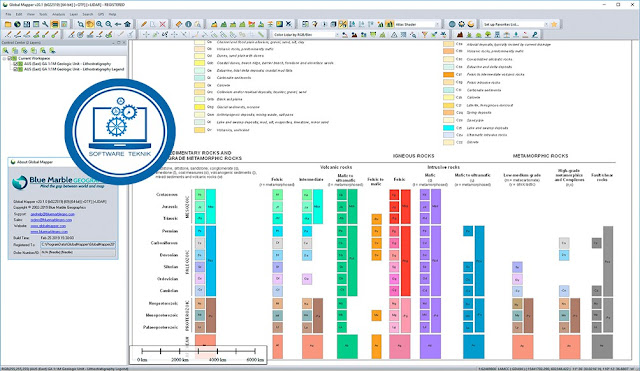Click the Registered To path field
The height and width of the screenshot is (371, 640).
[x=78, y=244]
